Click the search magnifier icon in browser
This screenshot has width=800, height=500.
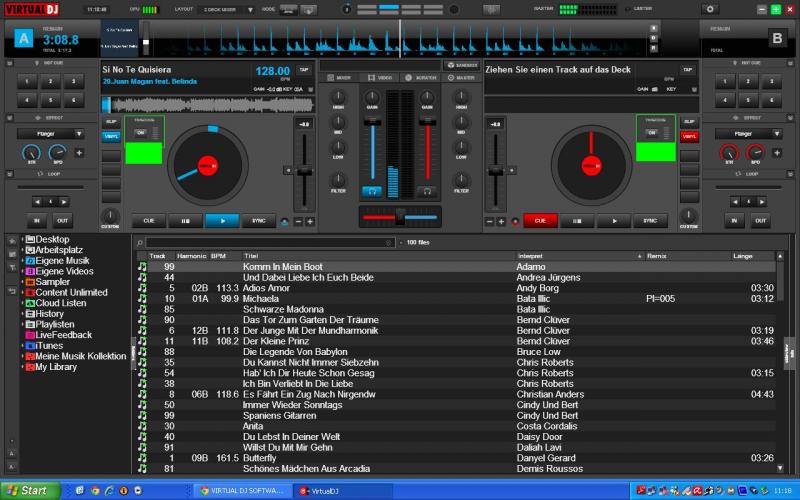click(141, 242)
